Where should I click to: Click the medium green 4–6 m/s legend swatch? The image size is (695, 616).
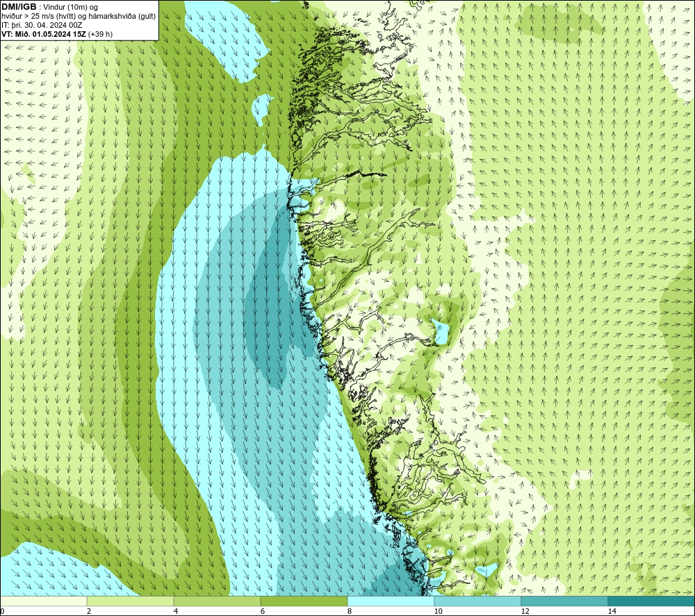pos(217,601)
